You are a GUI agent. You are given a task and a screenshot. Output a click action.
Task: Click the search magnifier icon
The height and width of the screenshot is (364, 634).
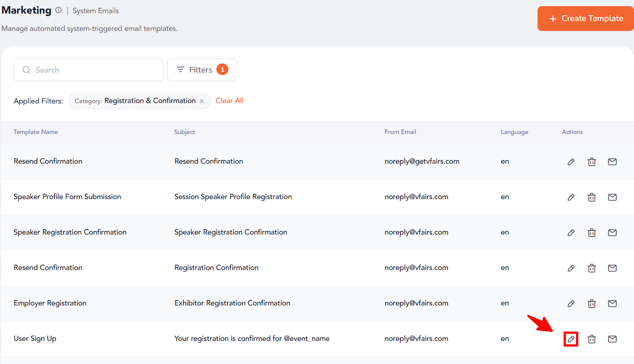pos(26,70)
